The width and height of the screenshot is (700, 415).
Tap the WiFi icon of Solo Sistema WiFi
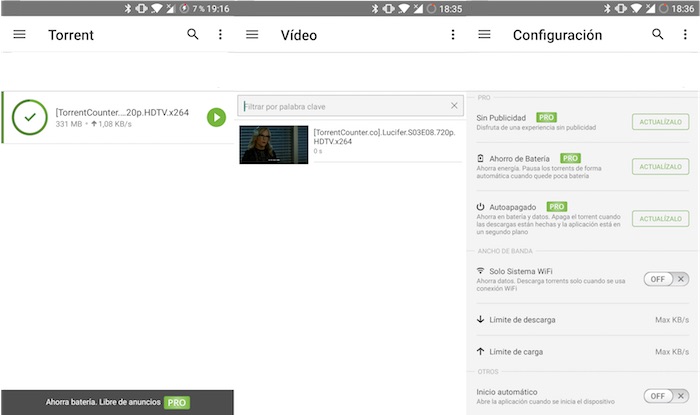(480, 271)
